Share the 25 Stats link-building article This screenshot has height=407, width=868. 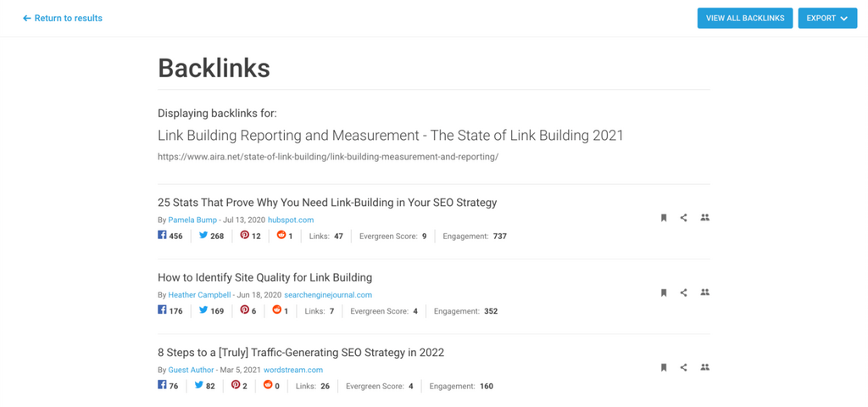(684, 218)
